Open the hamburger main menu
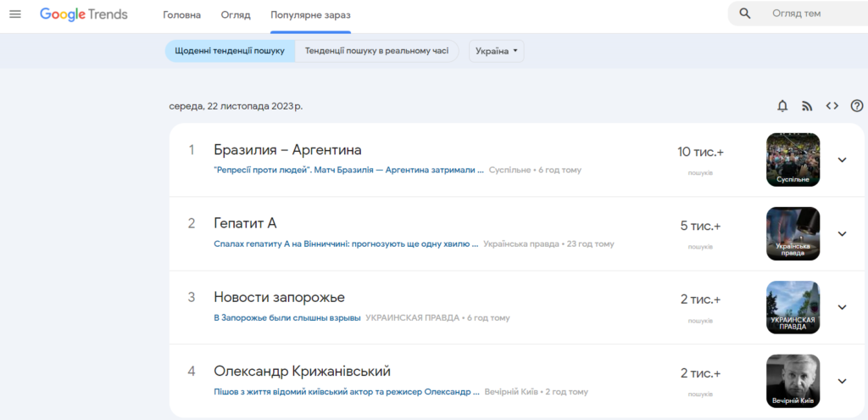868x420 pixels. point(14,14)
